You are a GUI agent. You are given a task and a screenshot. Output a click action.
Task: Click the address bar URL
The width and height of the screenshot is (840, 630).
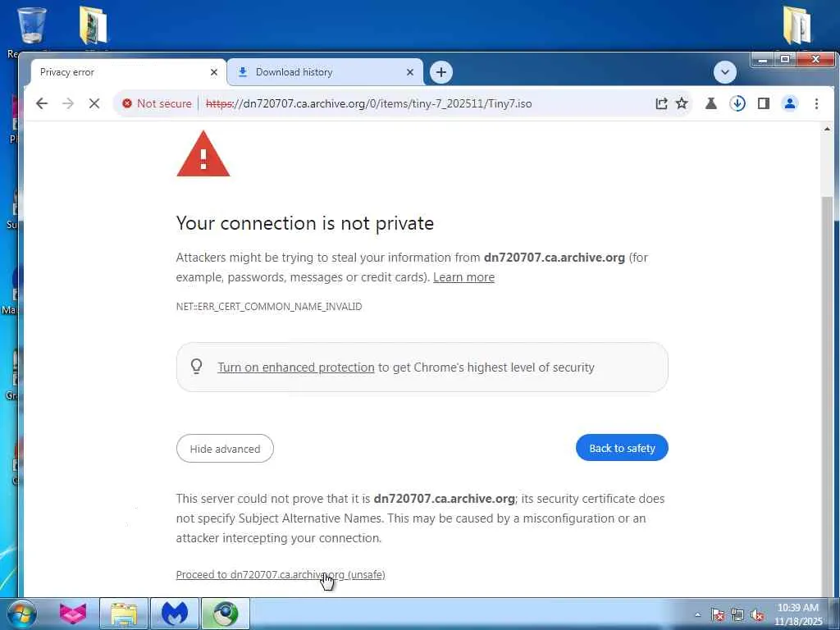(368, 103)
